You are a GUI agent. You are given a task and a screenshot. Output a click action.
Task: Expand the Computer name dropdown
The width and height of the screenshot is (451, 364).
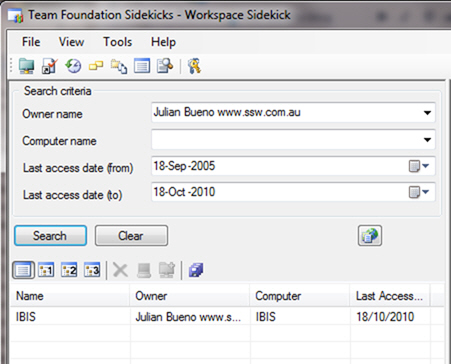pos(427,140)
